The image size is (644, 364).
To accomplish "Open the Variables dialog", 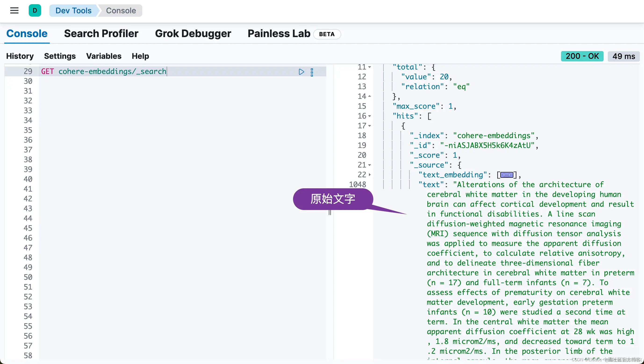I will 104,56.
